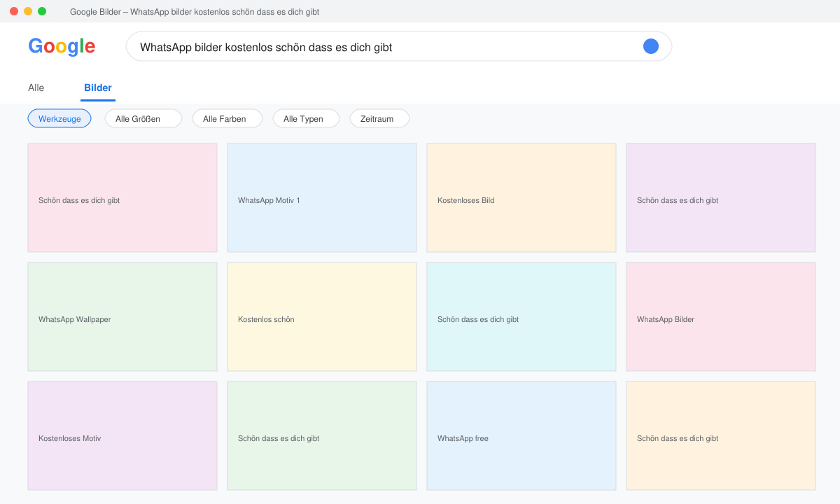Open the Alle Typen type filter
This screenshot has width=840, height=504.
[x=306, y=119]
